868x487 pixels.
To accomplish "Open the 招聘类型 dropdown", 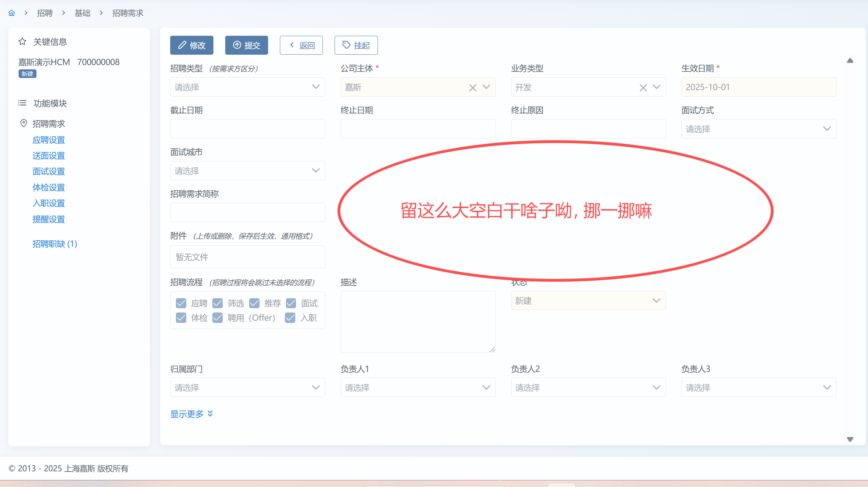I will pyautogui.click(x=247, y=87).
